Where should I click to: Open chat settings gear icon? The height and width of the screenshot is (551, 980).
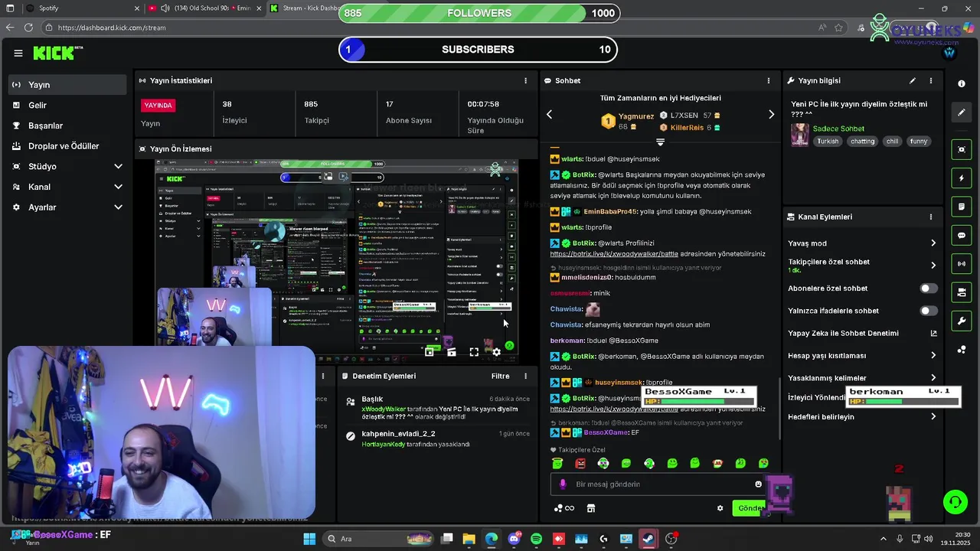[720, 508]
